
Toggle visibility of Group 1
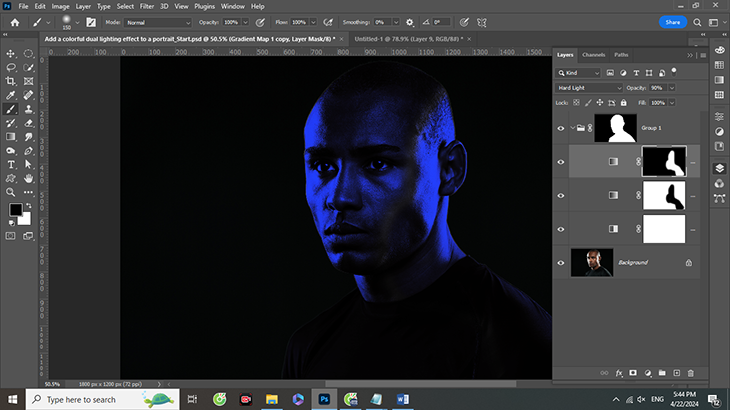[561, 128]
